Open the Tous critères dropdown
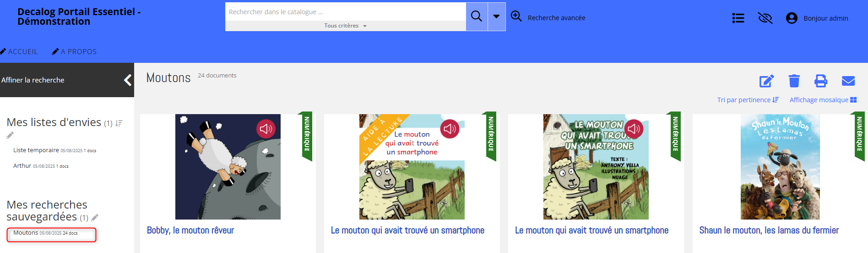The width and height of the screenshot is (868, 253). [x=346, y=26]
